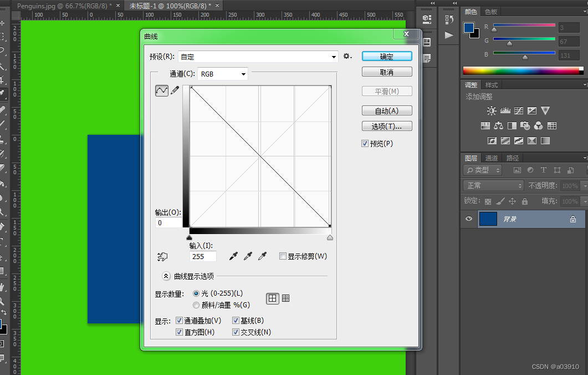Add a Black & White adjustment
Image resolution: width=588 pixels, height=375 pixels.
tap(512, 126)
